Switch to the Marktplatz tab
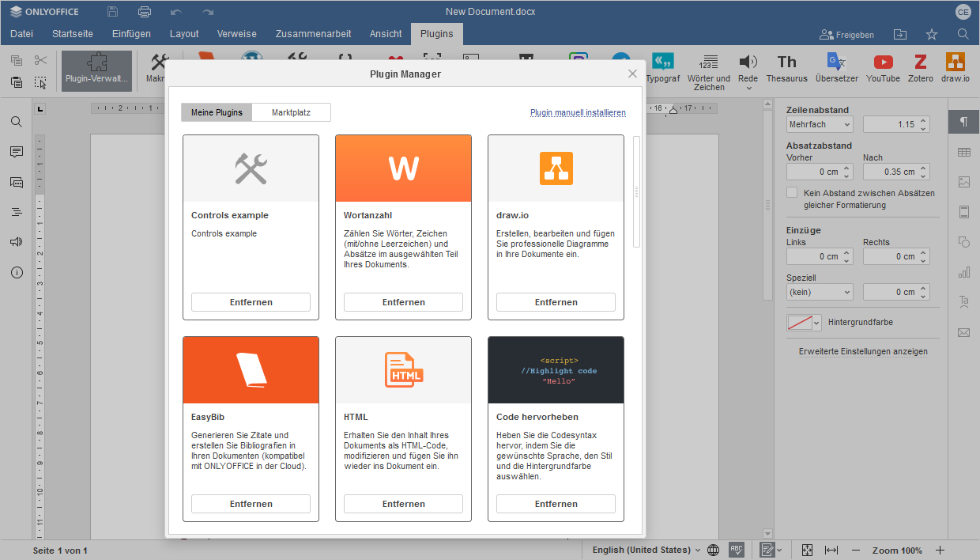Viewport: 980px width, 560px height. [x=291, y=112]
